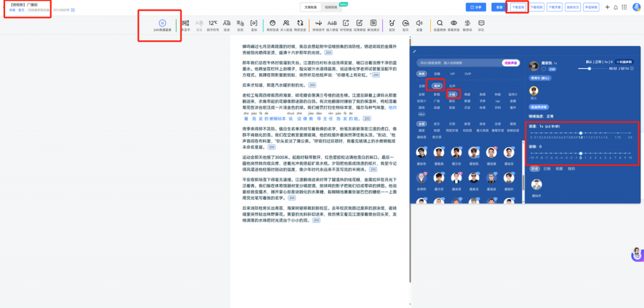644x308 pixels.
Task: Switch to the 收藏 tab
Action: tap(558, 169)
